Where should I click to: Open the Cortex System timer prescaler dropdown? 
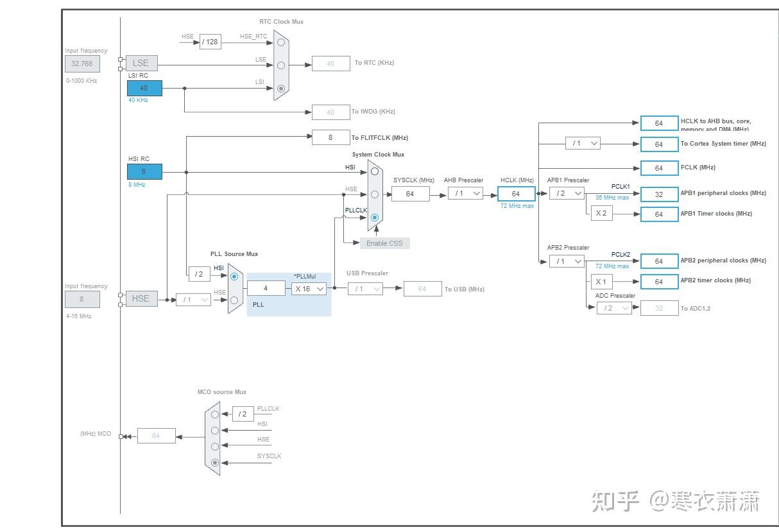(583, 143)
